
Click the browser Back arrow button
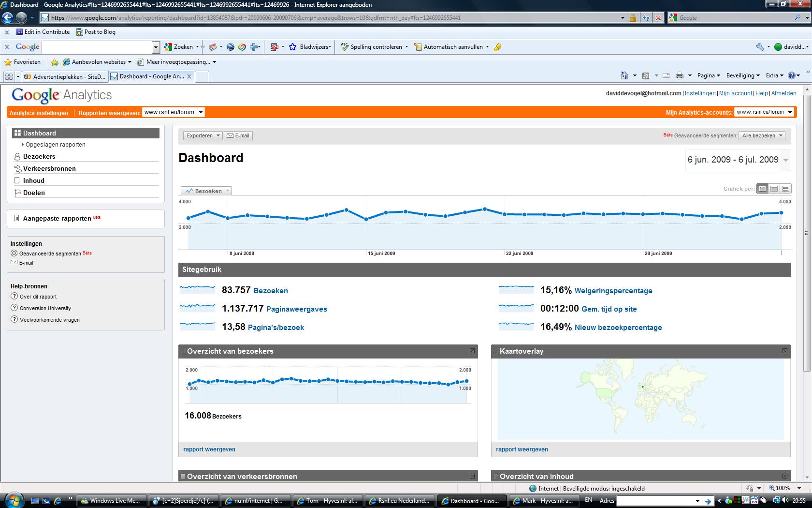pyautogui.click(x=7, y=18)
